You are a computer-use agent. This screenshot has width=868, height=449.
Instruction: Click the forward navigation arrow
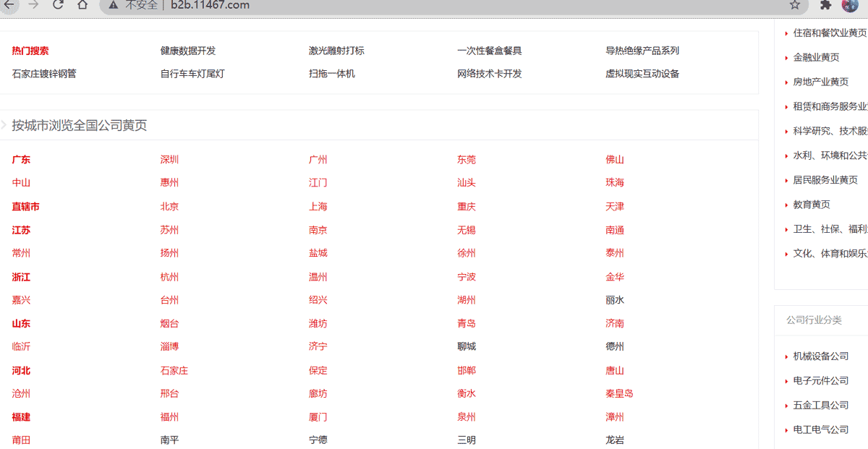(x=33, y=4)
